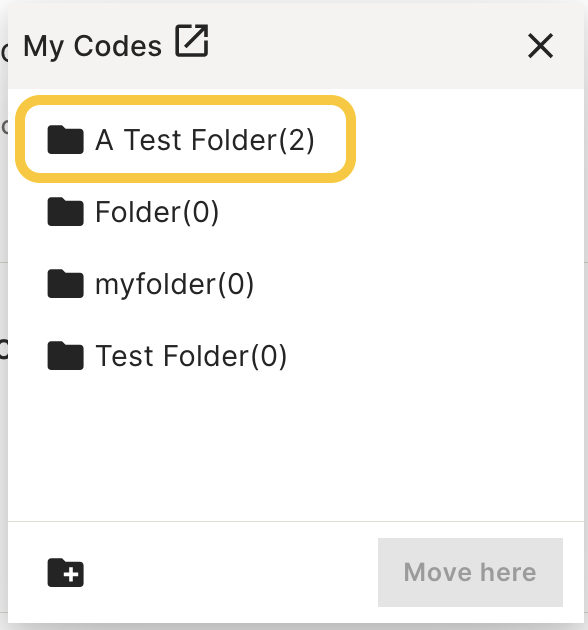Screen dimensions: 588x630
Task: Click the (0) count after Test Folder
Action: pyautogui.click(x=269, y=356)
